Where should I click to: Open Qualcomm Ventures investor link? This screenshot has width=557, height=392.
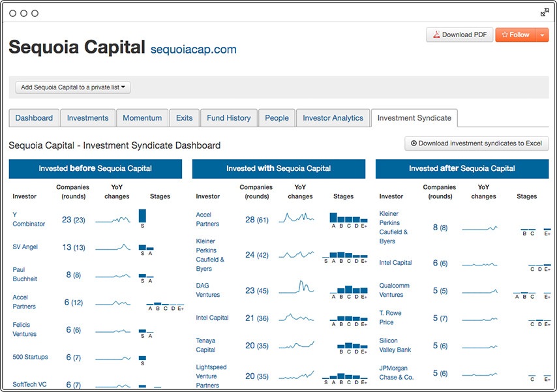tap(394, 290)
